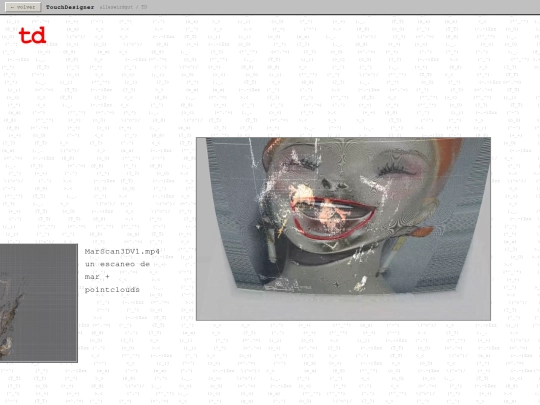Open the gray pointcloud video thumbnail
Viewport: 540px width, 405px height.
[39, 303]
